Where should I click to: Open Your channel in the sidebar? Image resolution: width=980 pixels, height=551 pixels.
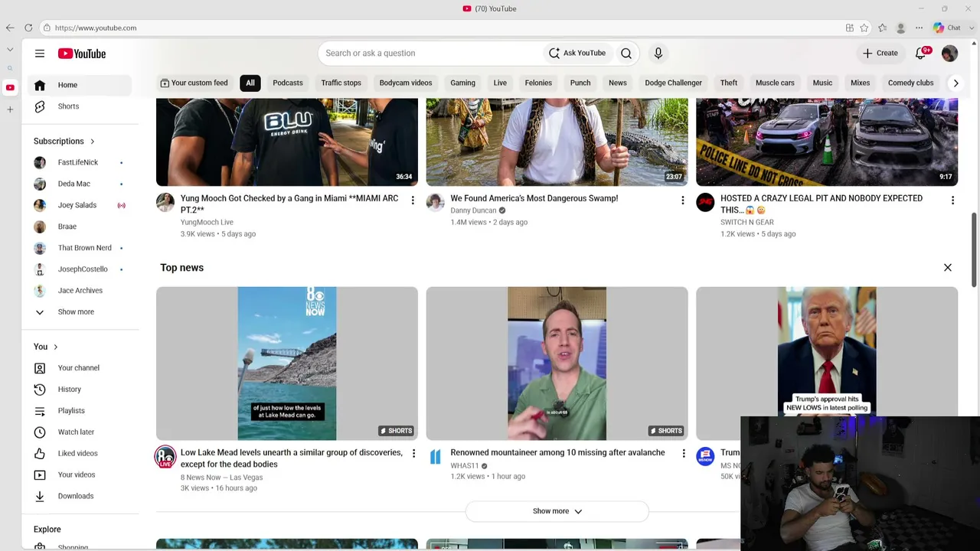80,368
